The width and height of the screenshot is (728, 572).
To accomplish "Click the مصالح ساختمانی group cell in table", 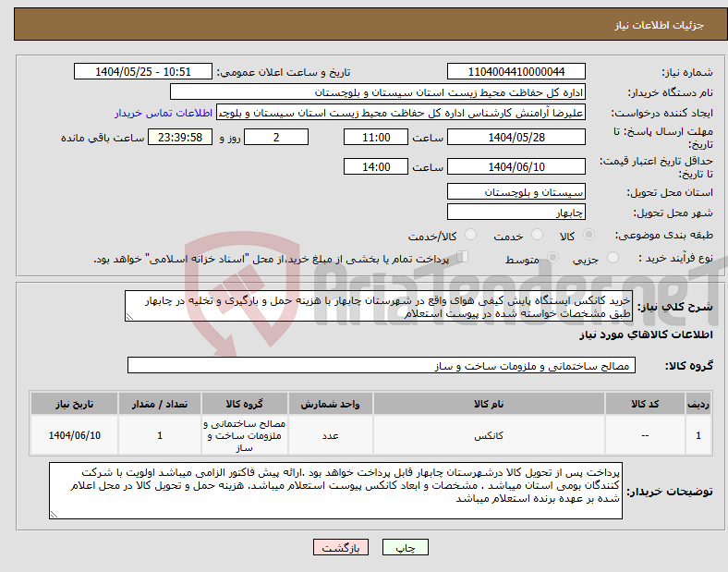I will tap(245, 435).
